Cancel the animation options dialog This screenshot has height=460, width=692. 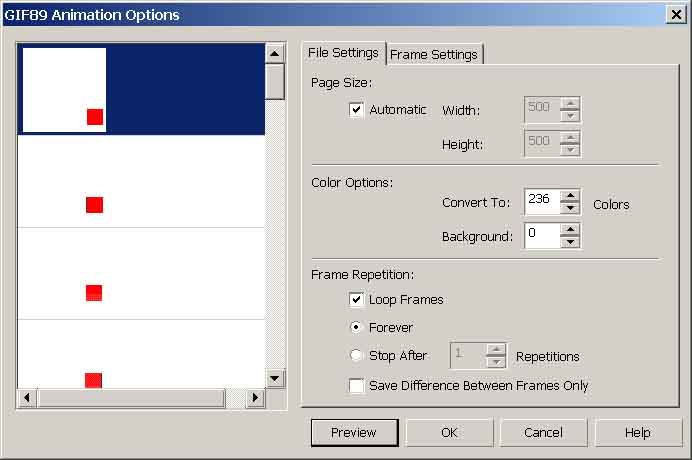(543, 433)
